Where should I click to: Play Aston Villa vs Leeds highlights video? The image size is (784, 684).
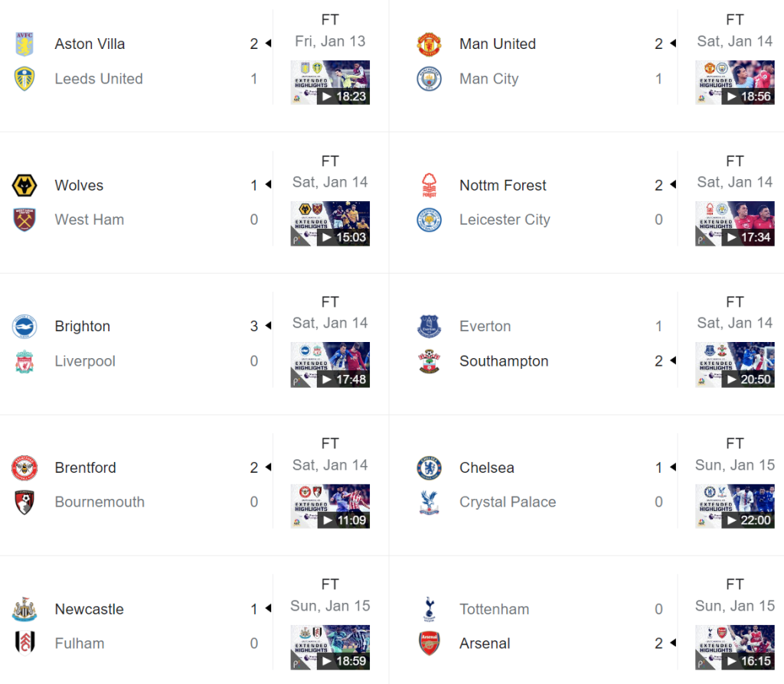tap(330, 82)
